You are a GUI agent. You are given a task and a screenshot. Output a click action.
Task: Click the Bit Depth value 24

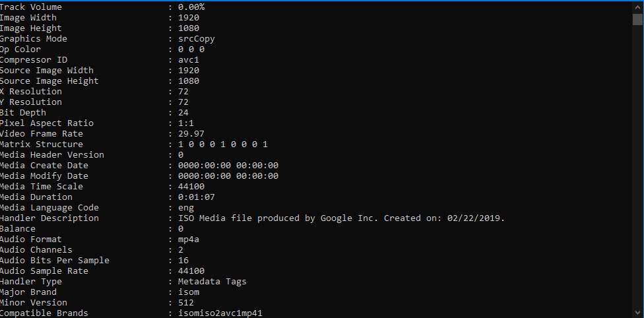pyautogui.click(x=183, y=113)
